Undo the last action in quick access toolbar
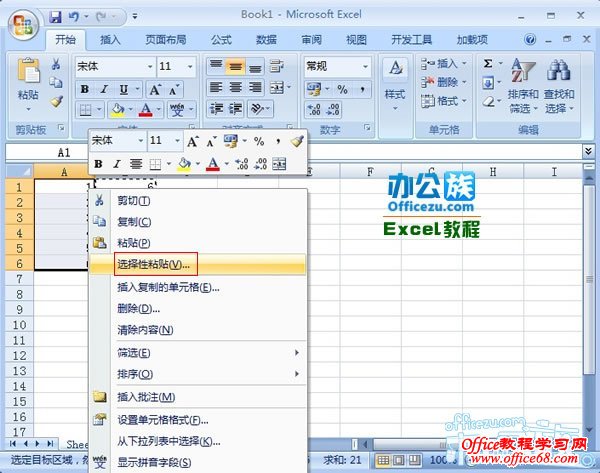This screenshot has height=473, width=600. pos(73,16)
